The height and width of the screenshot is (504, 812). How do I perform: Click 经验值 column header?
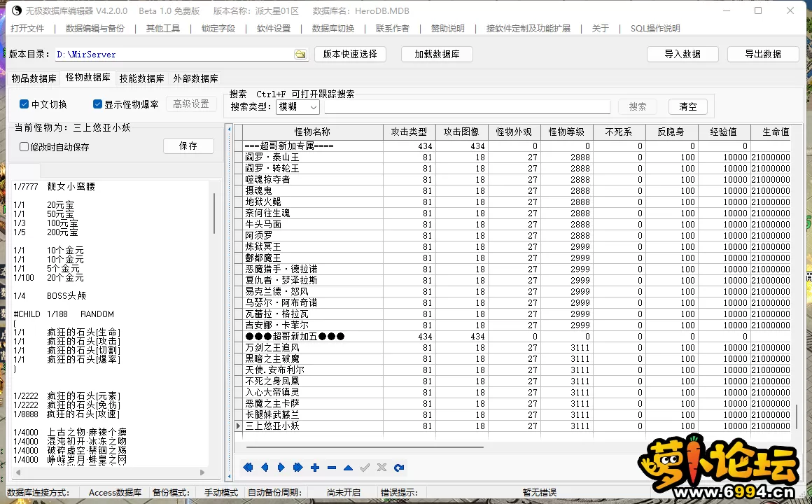[724, 132]
